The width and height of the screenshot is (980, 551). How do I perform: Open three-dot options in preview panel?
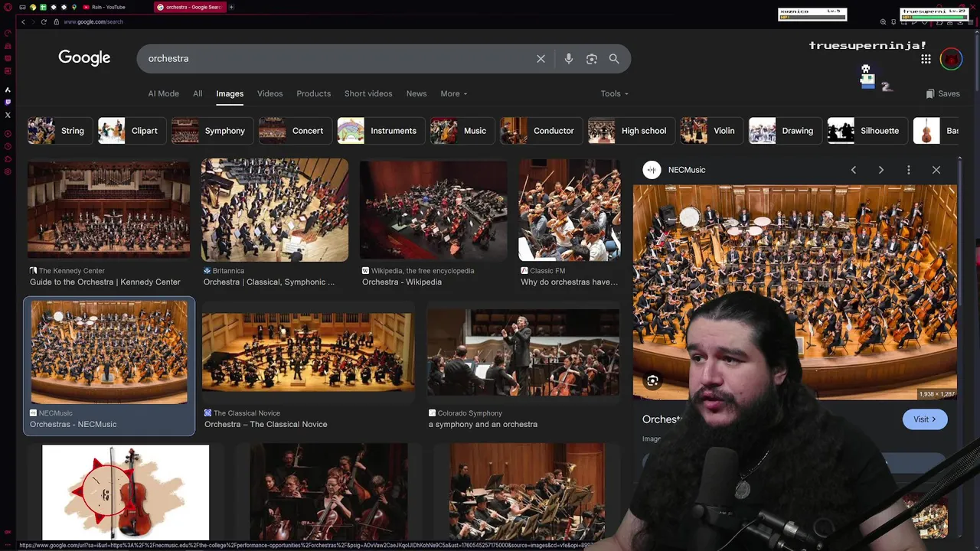point(909,170)
